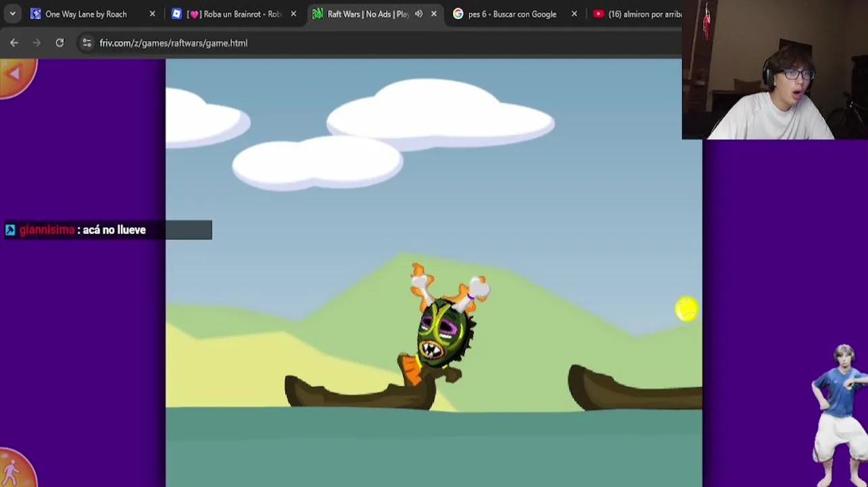Close the Roba un Brainrot tab
The width and height of the screenshot is (868, 487).
click(293, 14)
